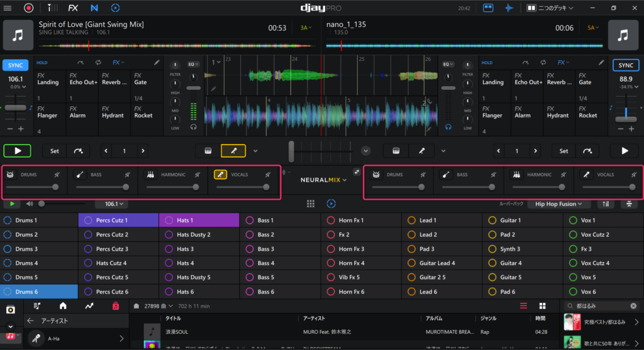Open the FX panel from top toolbar

click(74, 8)
